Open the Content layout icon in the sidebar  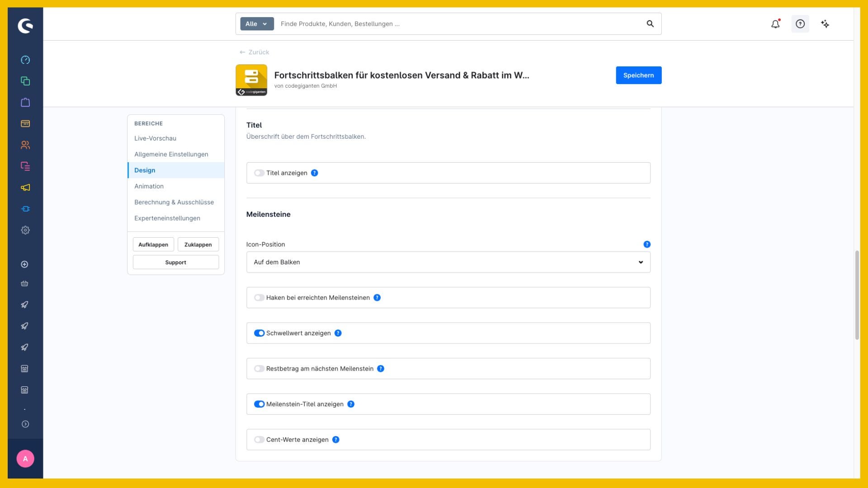pyautogui.click(x=25, y=166)
